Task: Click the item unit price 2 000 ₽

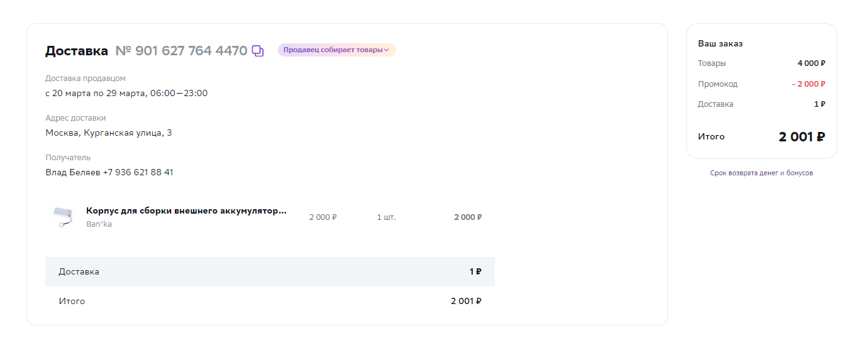Action: point(323,217)
